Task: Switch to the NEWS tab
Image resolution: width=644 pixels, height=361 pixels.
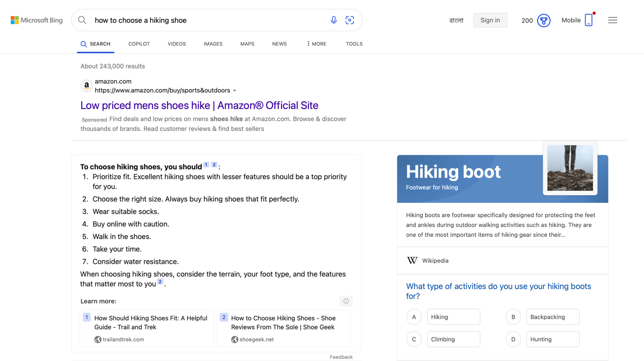Action: 279,44
